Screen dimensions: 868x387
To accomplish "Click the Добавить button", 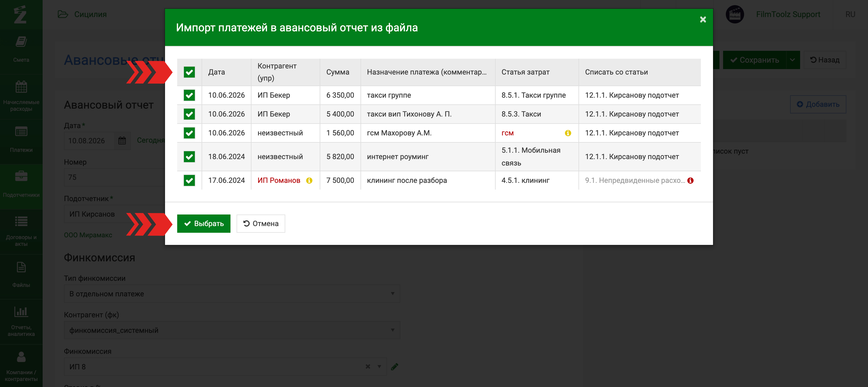I will 818,104.
